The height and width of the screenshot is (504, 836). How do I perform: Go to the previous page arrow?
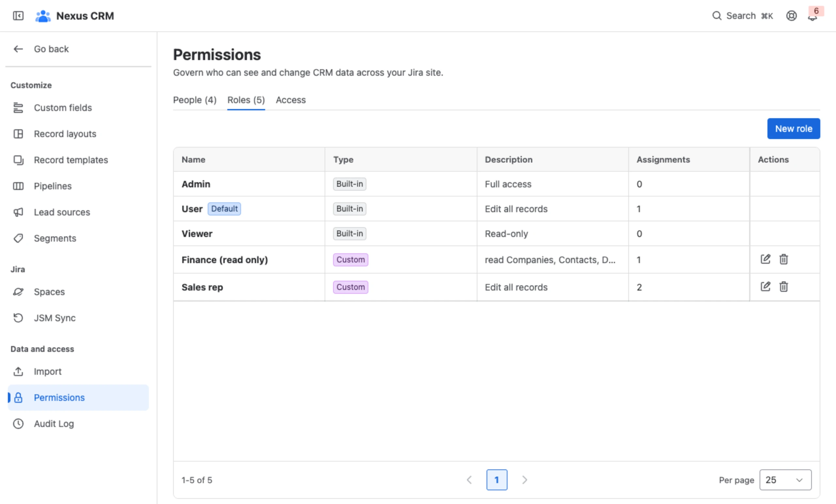[x=469, y=480]
